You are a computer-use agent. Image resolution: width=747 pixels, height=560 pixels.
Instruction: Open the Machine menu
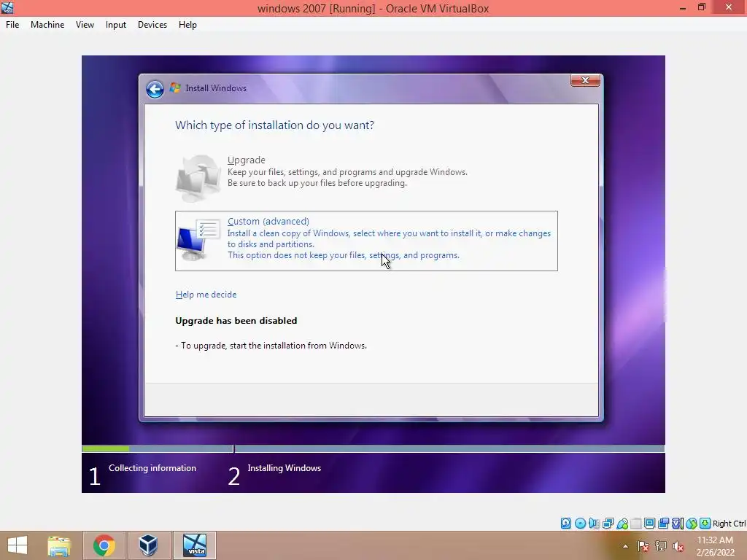click(x=47, y=25)
